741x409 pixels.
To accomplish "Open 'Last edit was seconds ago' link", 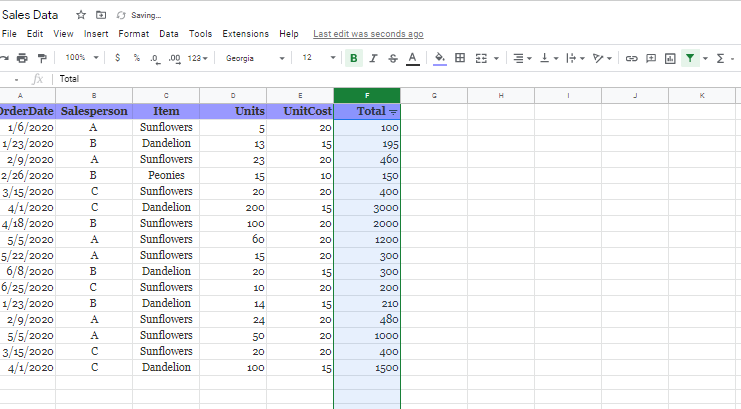I will tap(368, 34).
